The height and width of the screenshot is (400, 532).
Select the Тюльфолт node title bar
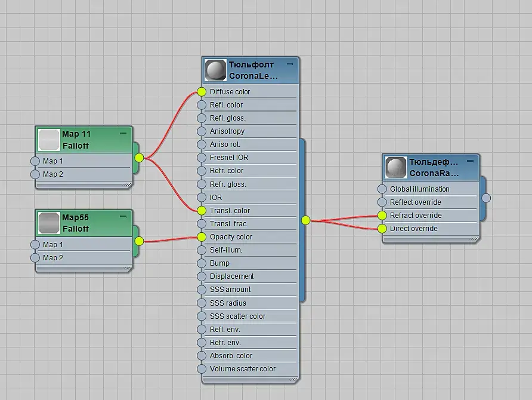click(250, 70)
